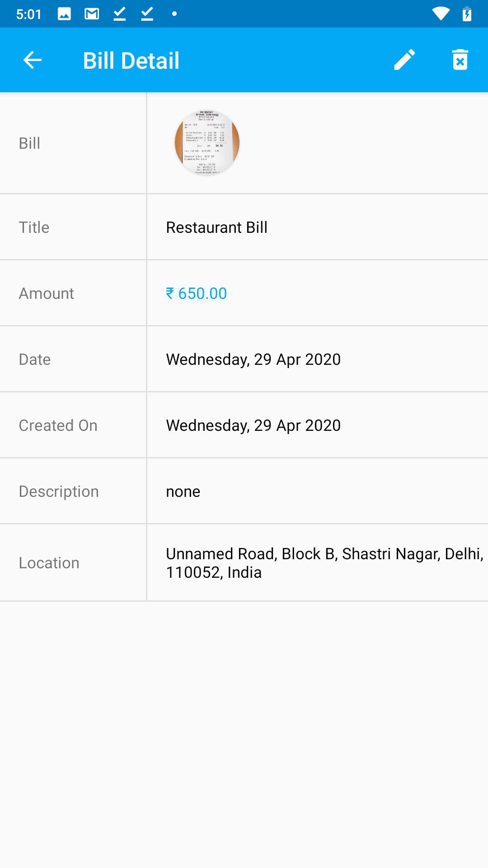Select the Restaurant Bill title value
The image size is (488, 868).
pos(217,227)
